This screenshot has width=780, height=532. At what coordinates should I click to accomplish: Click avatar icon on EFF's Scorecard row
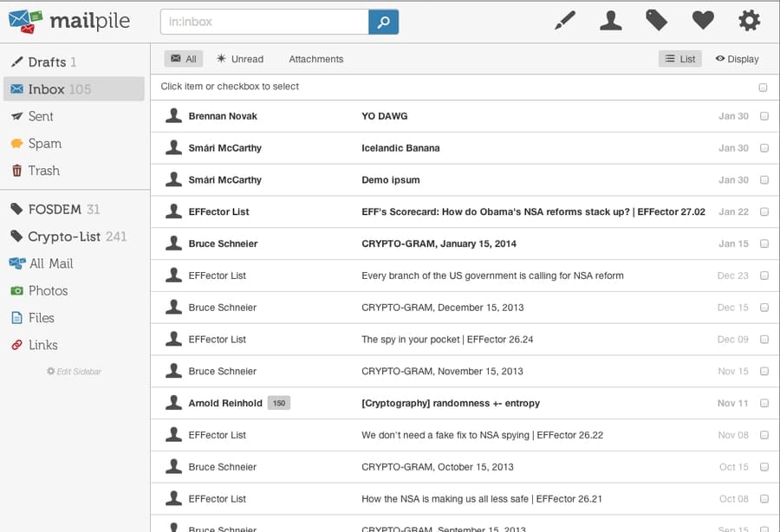coord(173,211)
